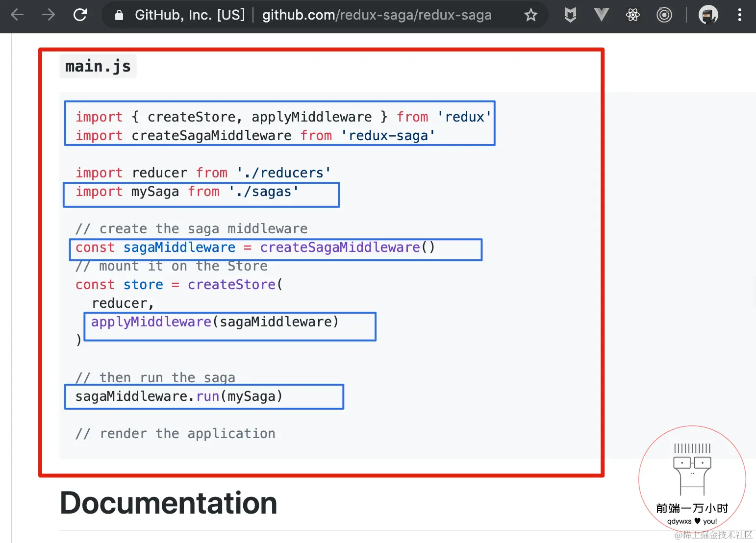Open the Chrome profile avatar

708,15
